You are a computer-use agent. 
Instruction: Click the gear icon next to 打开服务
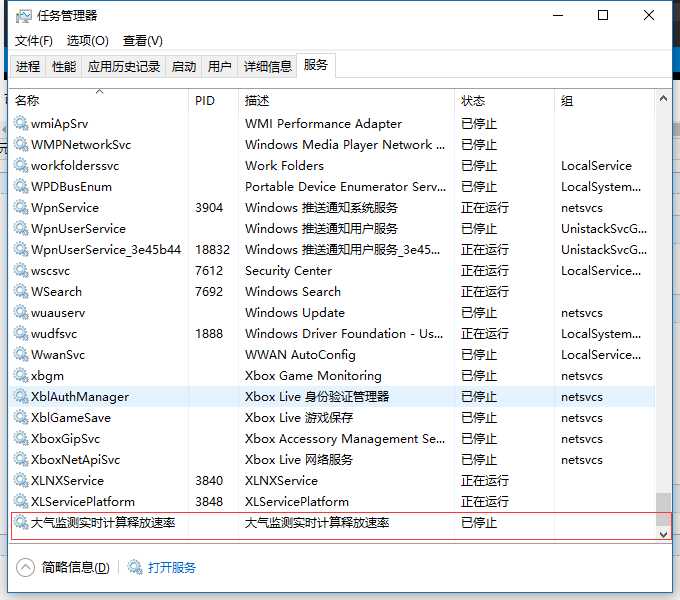coord(135,567)
